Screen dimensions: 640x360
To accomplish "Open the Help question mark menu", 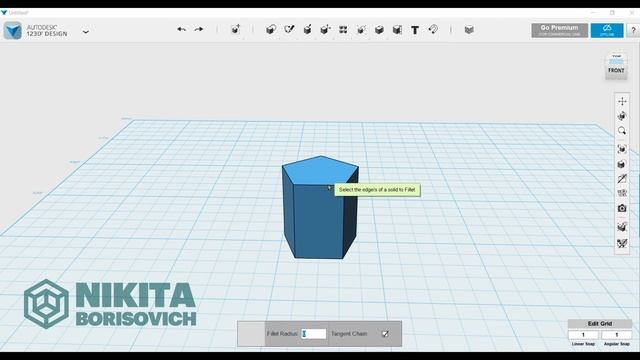I will 633,30.
